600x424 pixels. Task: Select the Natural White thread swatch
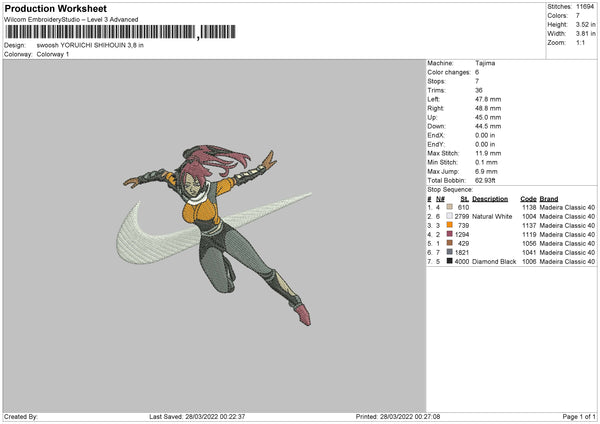coord(450,216)
